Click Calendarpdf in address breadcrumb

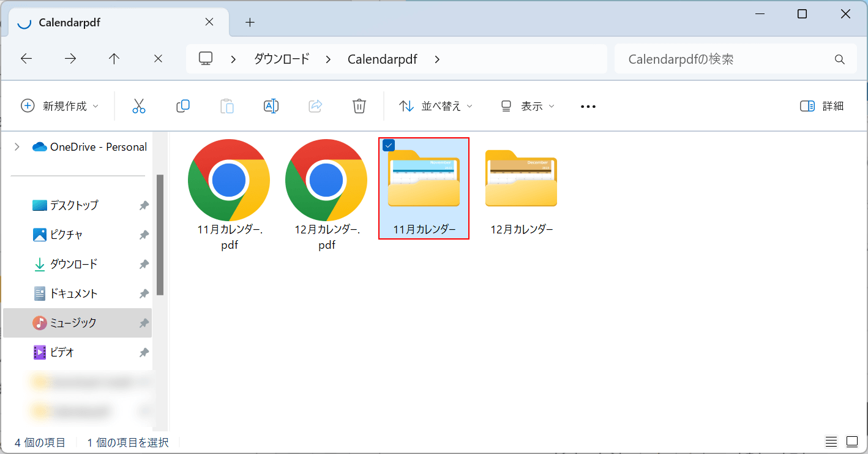383,59
